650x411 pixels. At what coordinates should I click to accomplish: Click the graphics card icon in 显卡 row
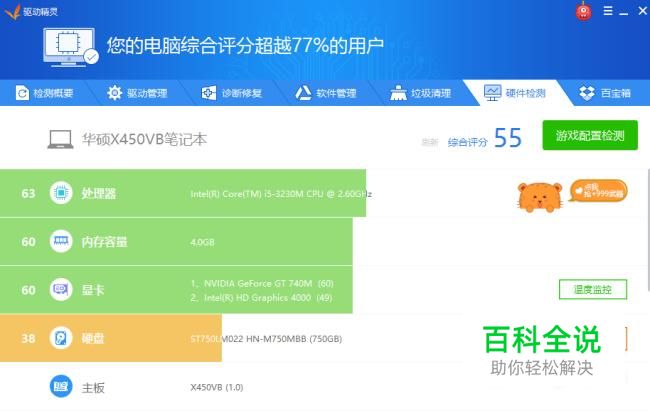click(x=61, y=289)
